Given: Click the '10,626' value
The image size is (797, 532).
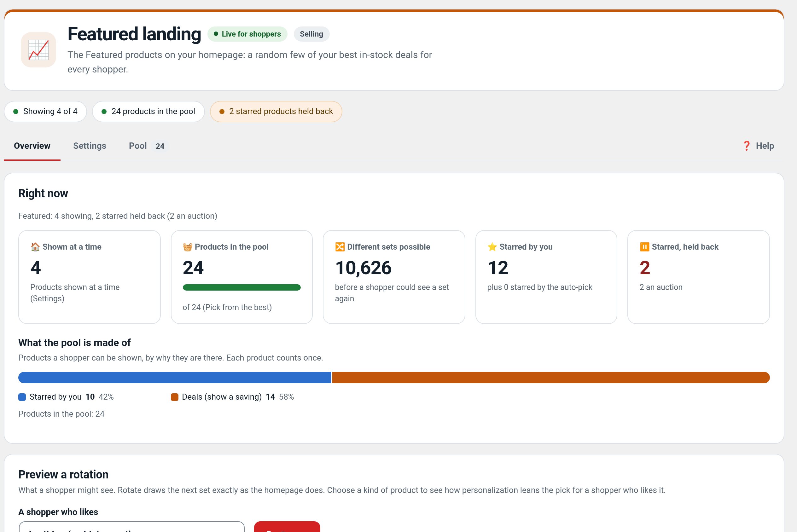Looking at the screenshot, I should (x=363, y=268).
